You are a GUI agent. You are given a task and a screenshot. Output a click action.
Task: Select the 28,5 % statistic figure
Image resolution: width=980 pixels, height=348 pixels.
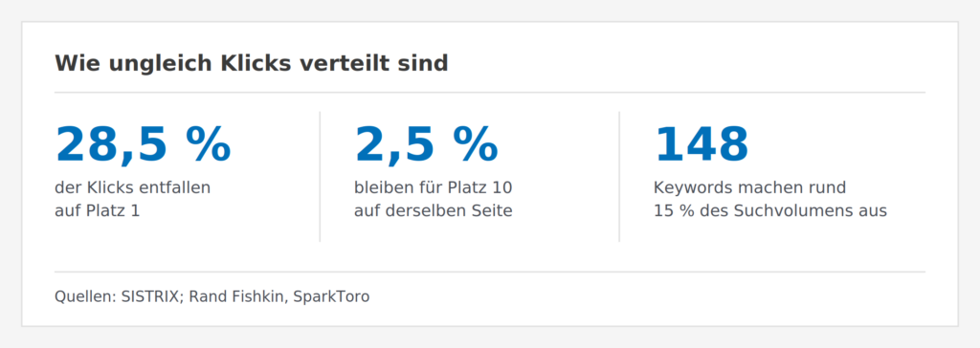[x=144, y=145]
